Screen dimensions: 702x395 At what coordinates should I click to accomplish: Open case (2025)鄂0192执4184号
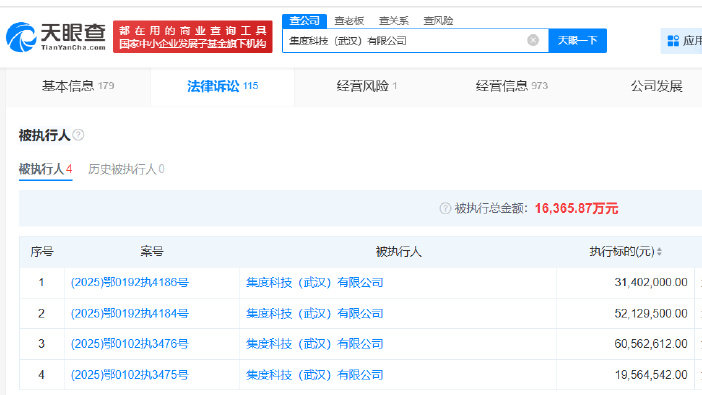130,313
